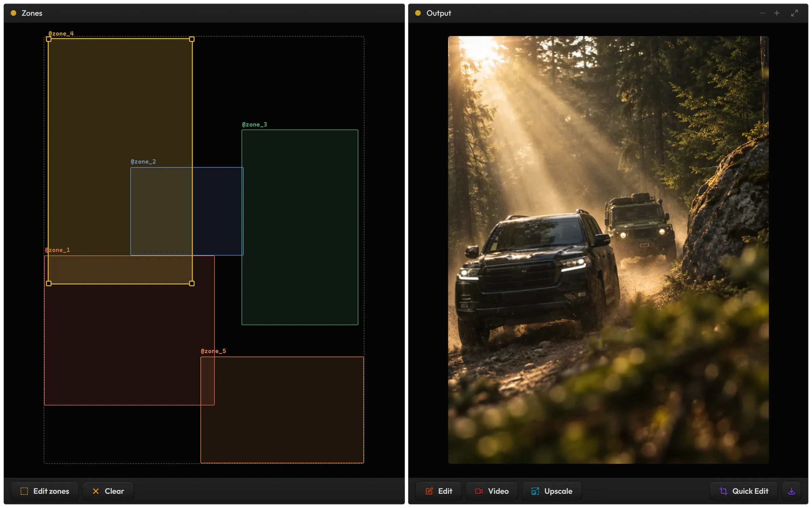Expand the Output panel to fullscreen
812x508 pixels.
(794, 13)
